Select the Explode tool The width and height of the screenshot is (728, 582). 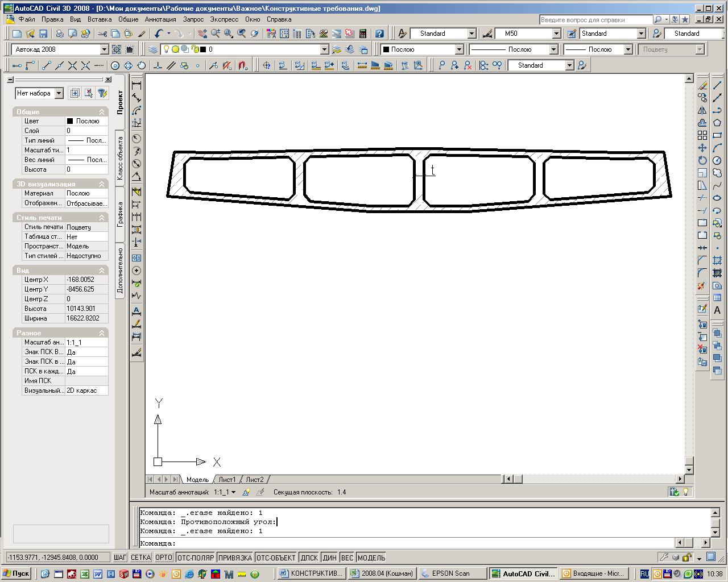[x=702, y=285]
